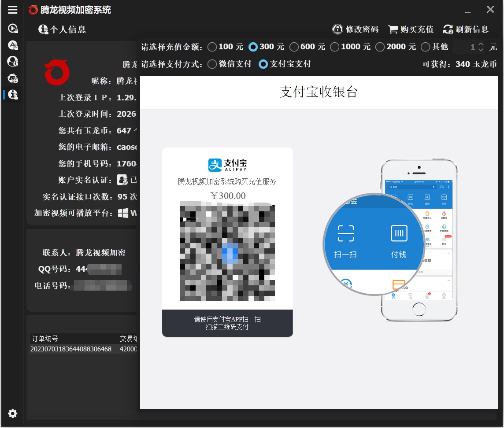504x428 pixels.
Task: Select the 600 元 recharge option
Action: click(294, 47)
